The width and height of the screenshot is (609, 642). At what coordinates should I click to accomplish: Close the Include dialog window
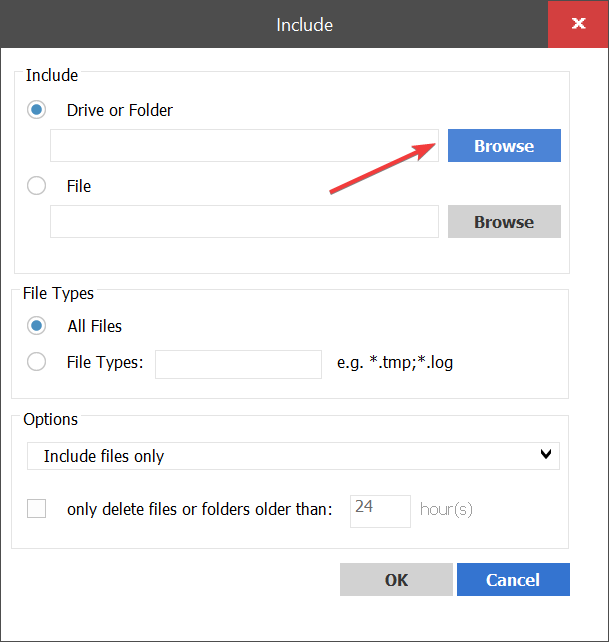pyautogui.click(x=578, y=24)
